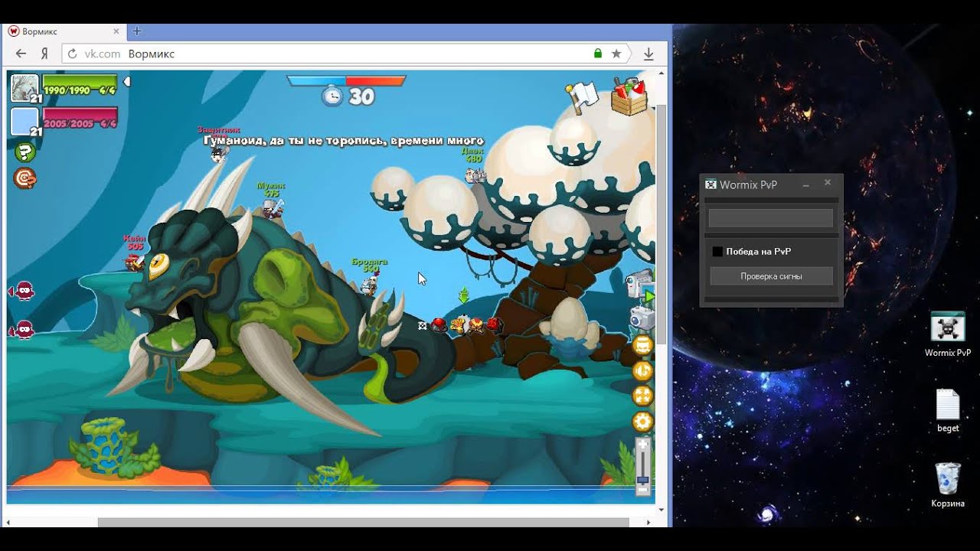This screenshot has height=551, width=980.
Task: Click the browser vertical scrollbar
Action: pyautogui.click(x=661, y=226)
